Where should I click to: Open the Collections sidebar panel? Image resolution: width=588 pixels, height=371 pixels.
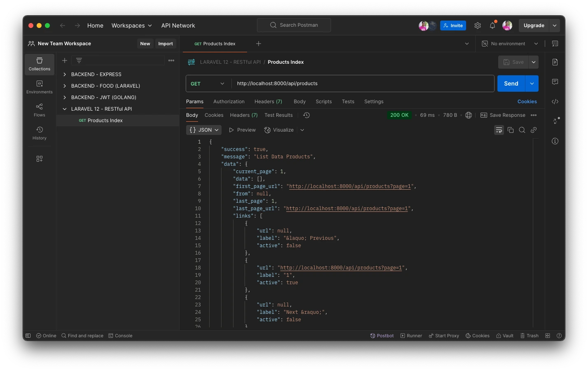(40, 65)
